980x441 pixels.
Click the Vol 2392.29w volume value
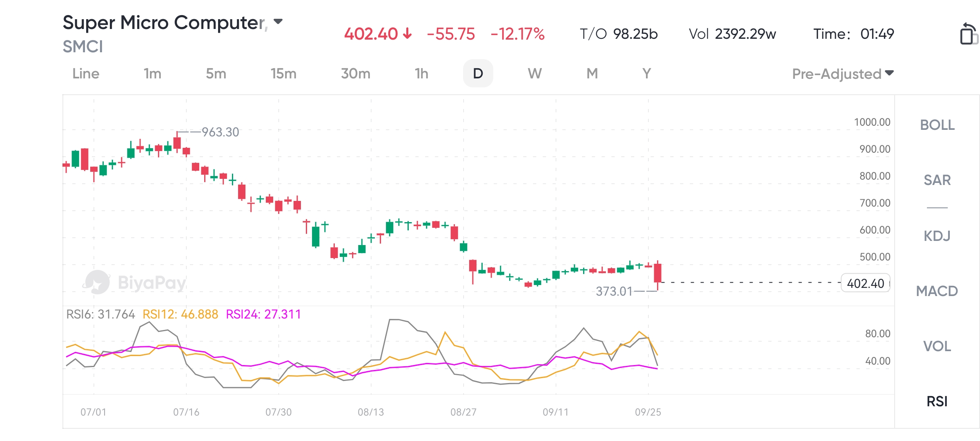(732, 34)
